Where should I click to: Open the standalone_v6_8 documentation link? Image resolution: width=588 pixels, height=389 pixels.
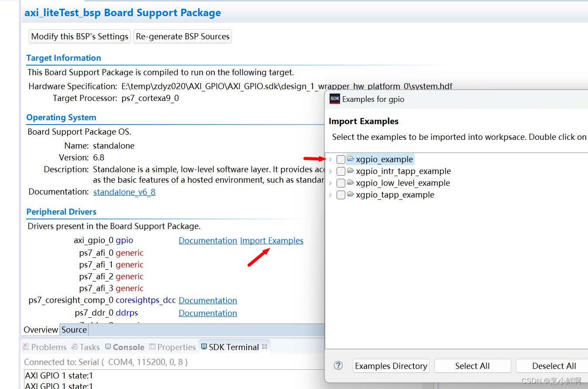tap(124, 192)
